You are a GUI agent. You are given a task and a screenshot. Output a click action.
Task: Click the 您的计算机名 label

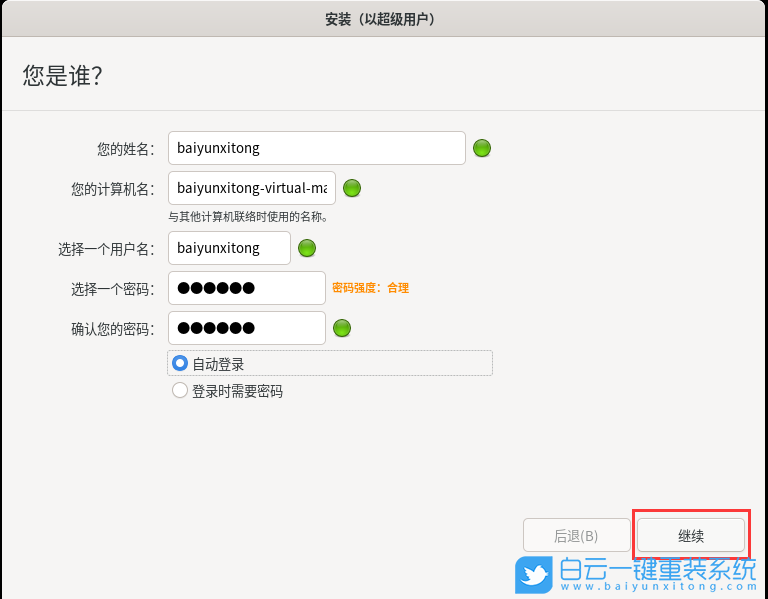point(113,189)
